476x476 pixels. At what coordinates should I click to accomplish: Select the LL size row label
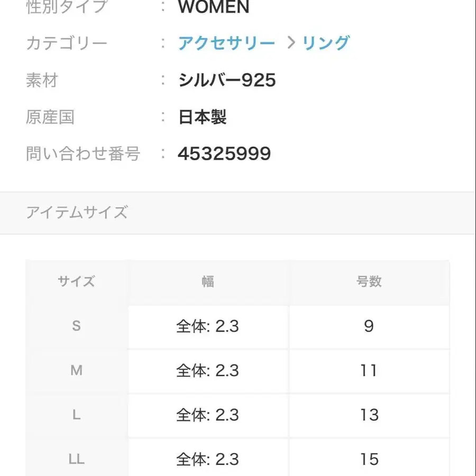[77, 459]
